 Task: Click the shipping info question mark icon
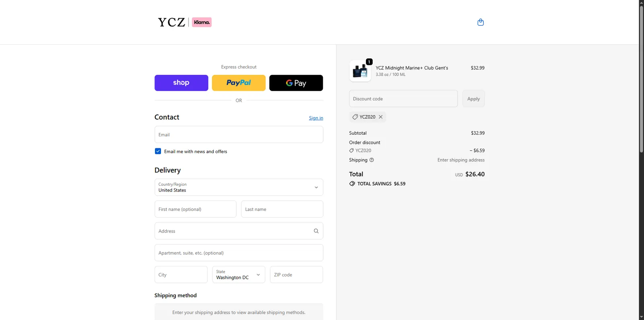372,160
